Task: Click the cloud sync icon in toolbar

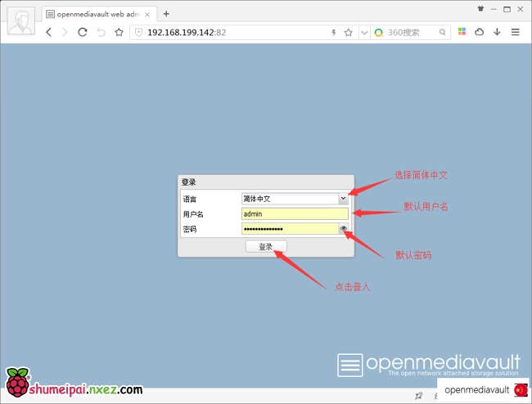Action: (x=480, y=32)
